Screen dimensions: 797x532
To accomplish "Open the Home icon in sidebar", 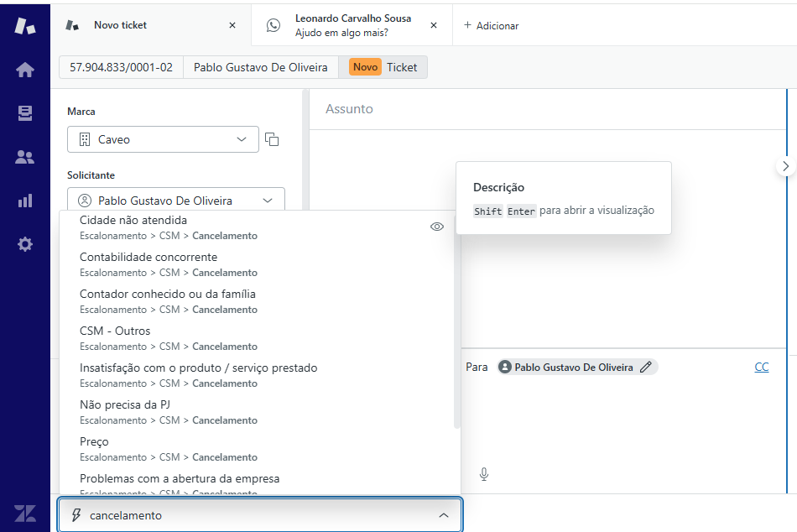I will pyautogui.click(x=25, y=70).
